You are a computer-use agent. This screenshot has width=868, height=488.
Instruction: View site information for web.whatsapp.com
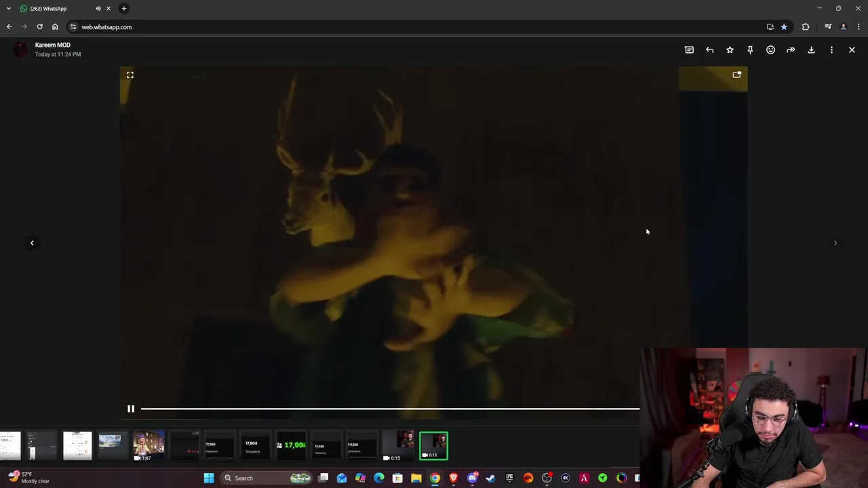point(73,27)
